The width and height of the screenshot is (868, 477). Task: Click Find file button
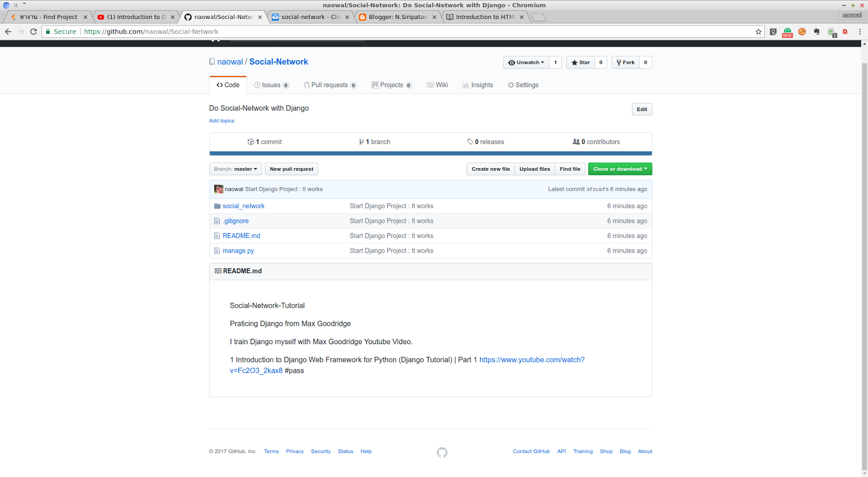click(x=570, y=169)
